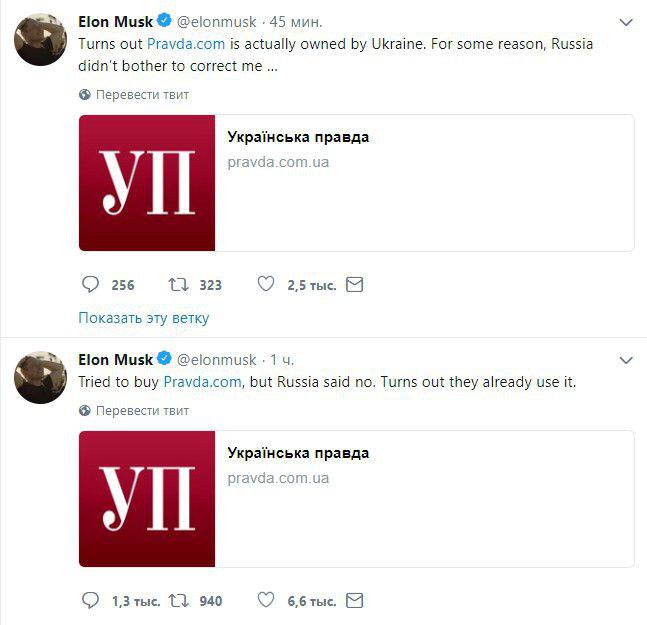
Task: Retweet the first tweet with 323 retweets
Action: click(179, 285)
